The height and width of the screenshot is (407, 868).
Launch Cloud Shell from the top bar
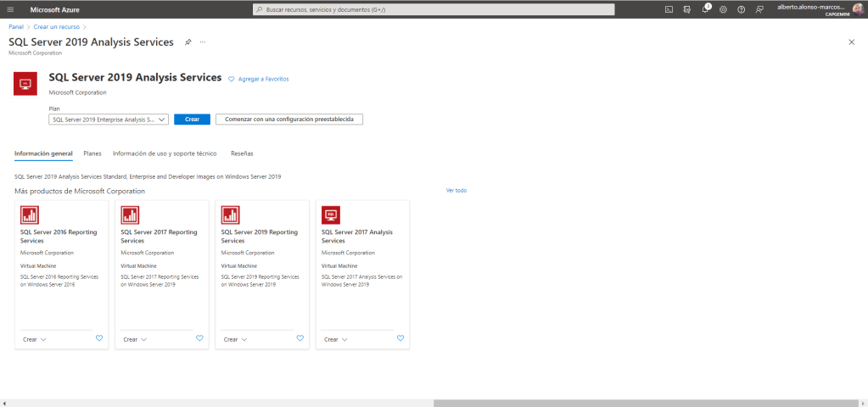click(x=669, y=9)
